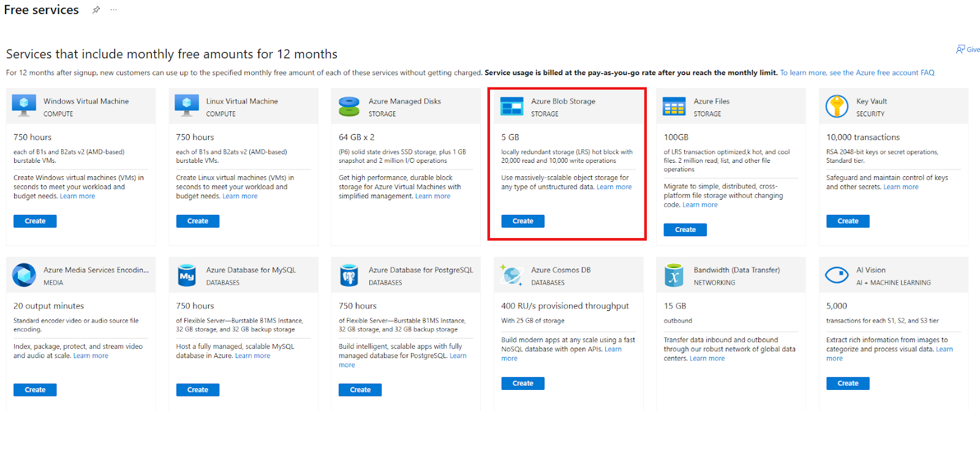Click the Azure Media Services Encoding title
Image resolution: width=980 pixels, height=464 pixels.
(96, 270)
